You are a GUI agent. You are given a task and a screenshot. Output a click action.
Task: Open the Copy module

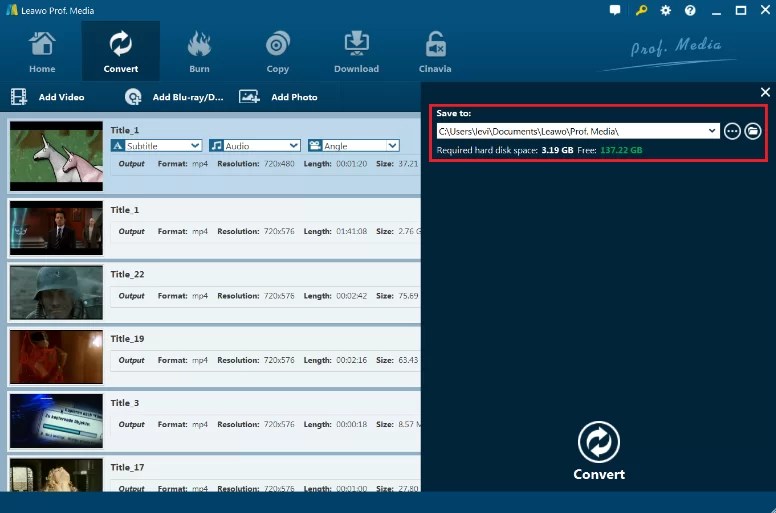point(278,51)
